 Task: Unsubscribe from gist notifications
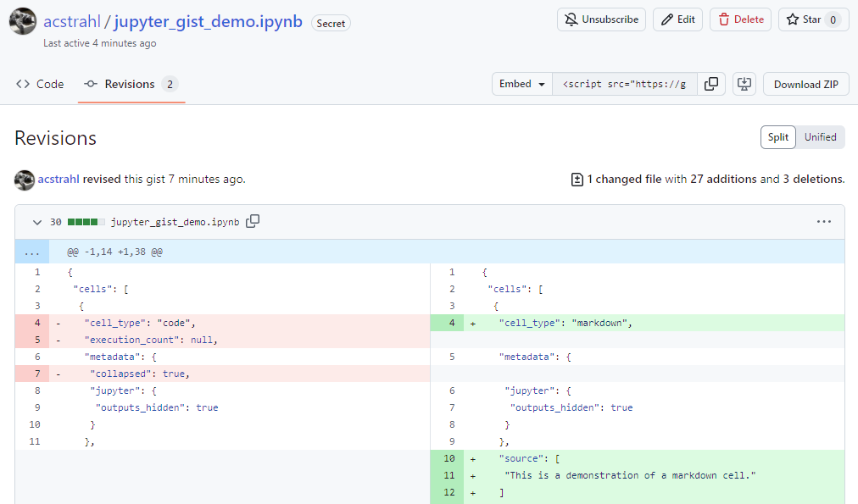pyautogui.click(x=601, y=19)
